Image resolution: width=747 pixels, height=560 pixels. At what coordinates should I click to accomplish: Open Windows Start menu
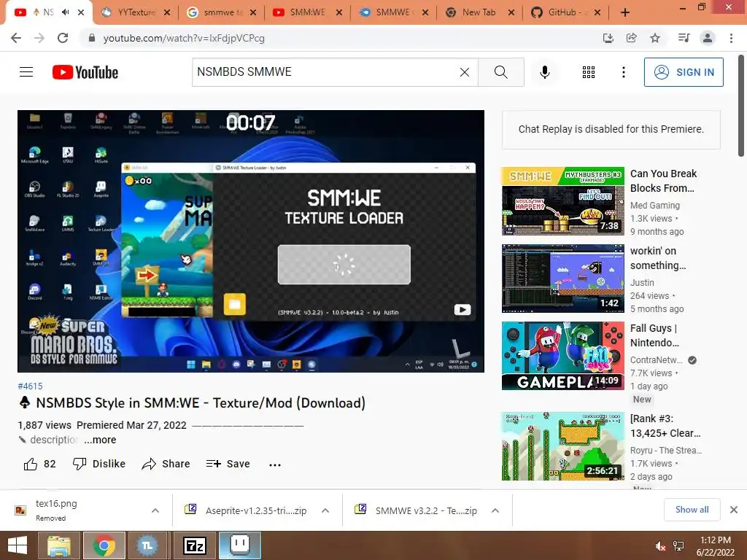pos(18,545)
